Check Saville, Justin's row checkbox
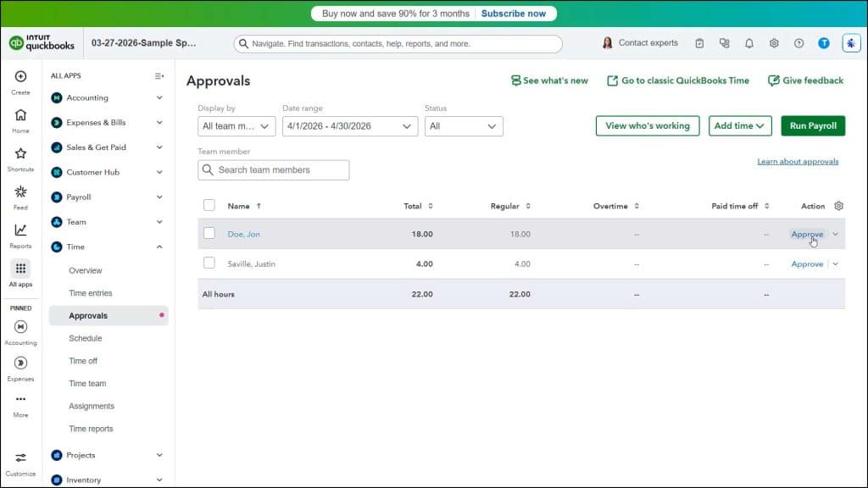The height and width of the screenshot is (488, 868). pos(208,263)
